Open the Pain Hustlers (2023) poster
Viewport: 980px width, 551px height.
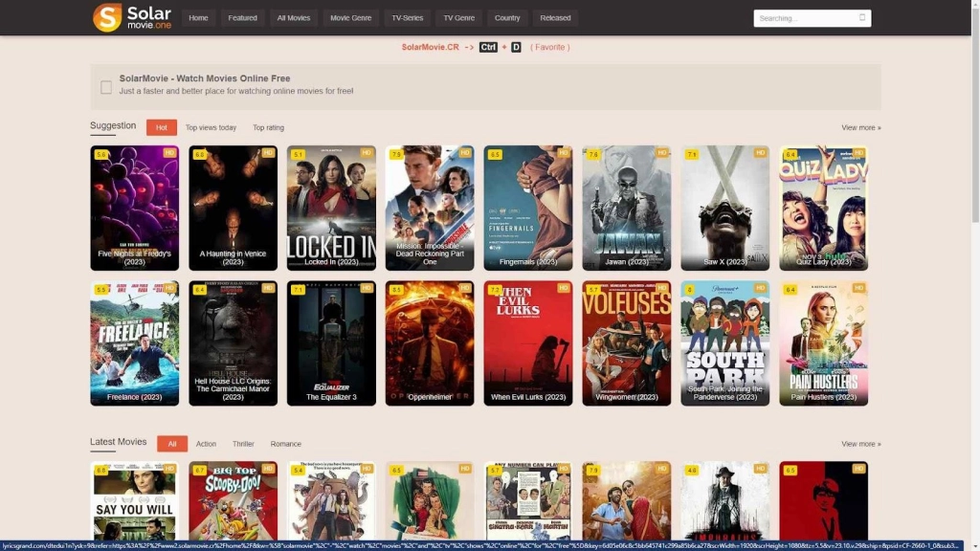click(x=824, y=343)
